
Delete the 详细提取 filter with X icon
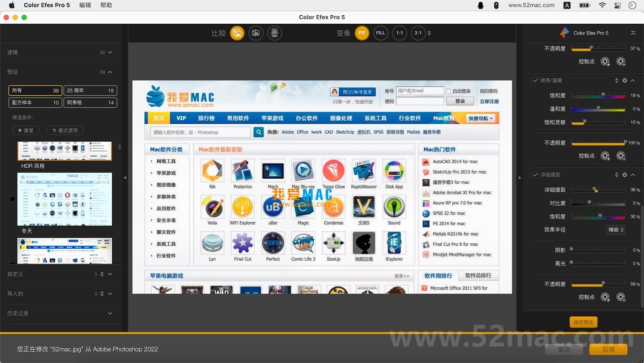coord(625,175)
